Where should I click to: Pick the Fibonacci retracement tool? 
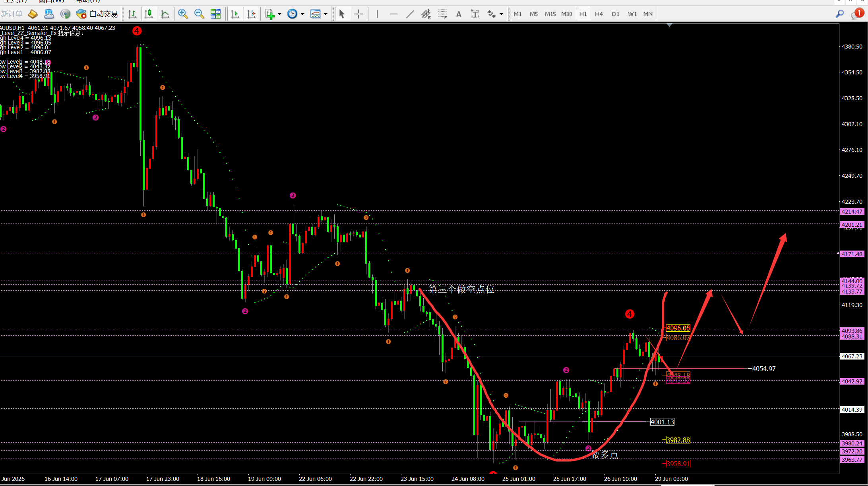point(442,14)
